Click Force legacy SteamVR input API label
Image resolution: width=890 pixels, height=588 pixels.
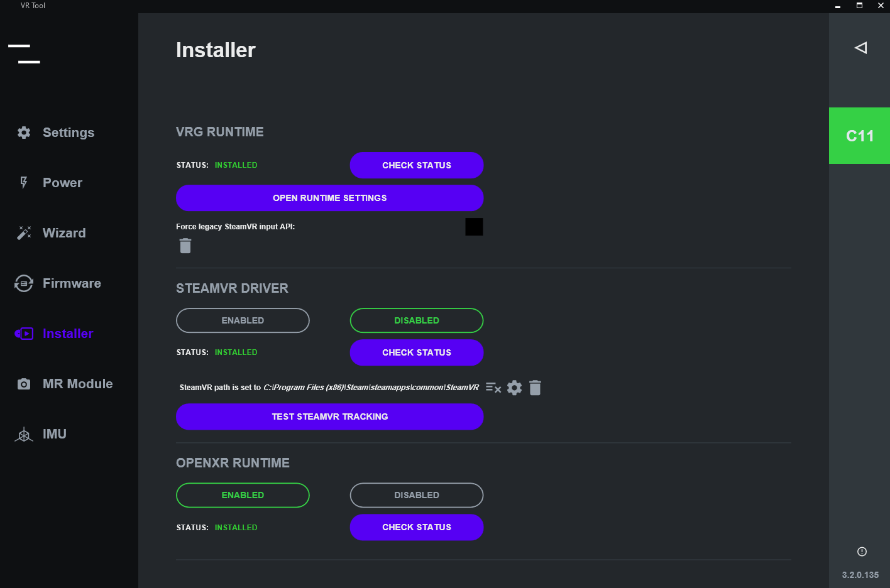point(236,227)
